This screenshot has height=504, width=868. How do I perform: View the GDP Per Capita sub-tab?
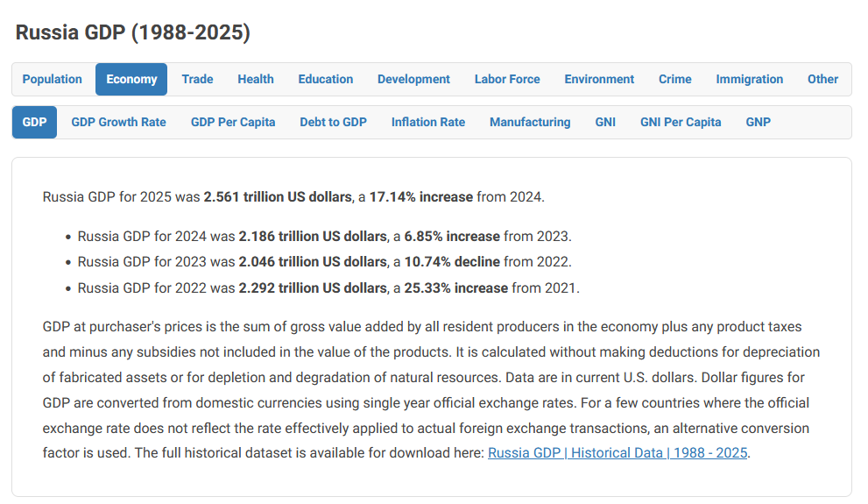pyautogui.click(x=233, y=122)
